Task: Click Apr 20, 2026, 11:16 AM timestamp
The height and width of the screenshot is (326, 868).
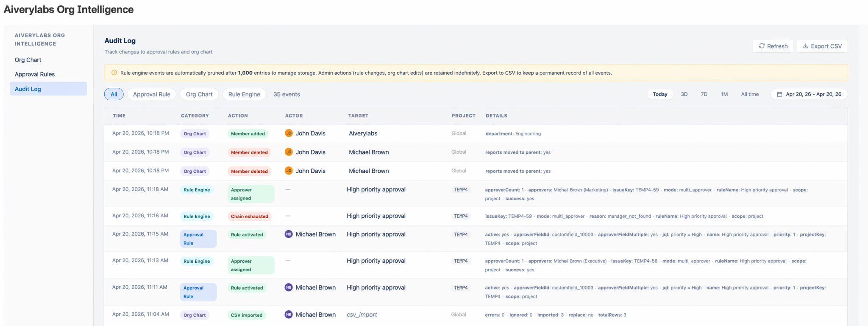Action: (x=140, y=216)
